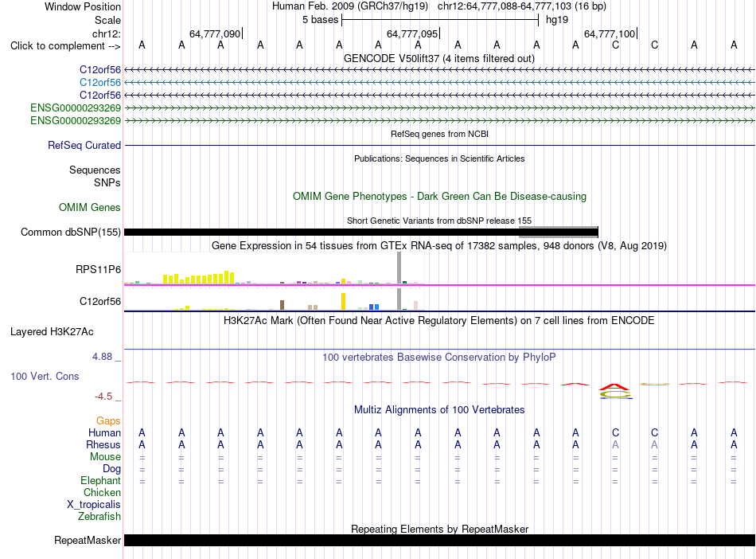Click the Mouse species alignment label

[105, 457]
